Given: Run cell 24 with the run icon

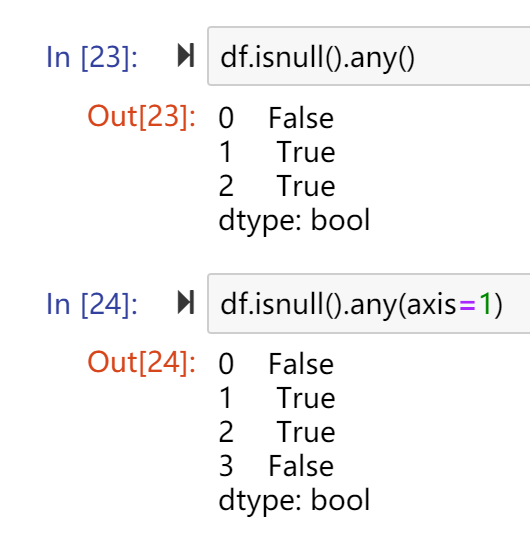Looking at the screenshot, I should [186, 302].
